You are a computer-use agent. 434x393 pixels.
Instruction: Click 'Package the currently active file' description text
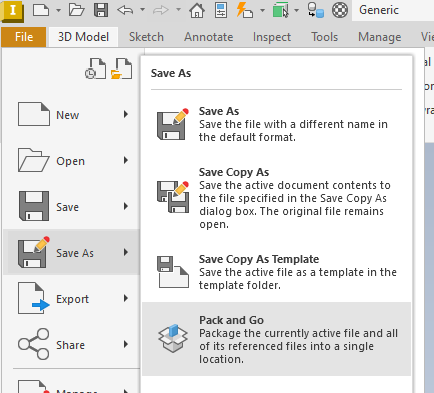[298, 346]
